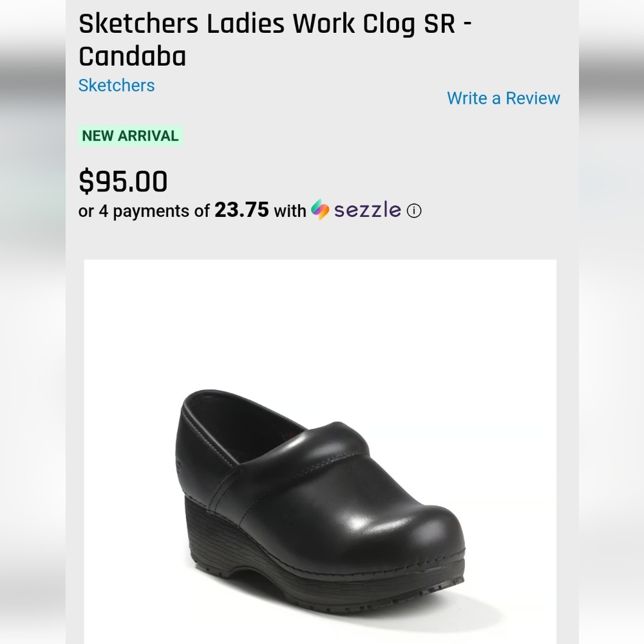This screenshot has height=644, width=644.
Task: Click the Sezzle wordmark
Action: pos(365,210)
